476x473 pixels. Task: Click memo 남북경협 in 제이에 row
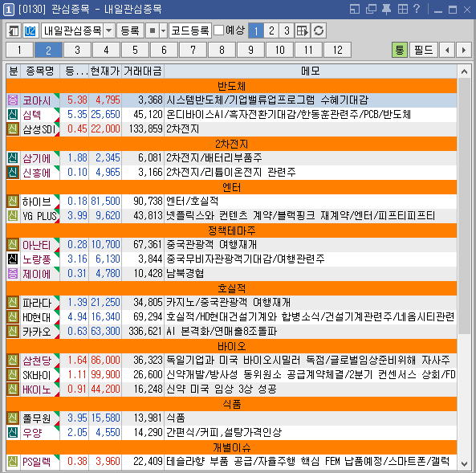[x=185, y=273]
